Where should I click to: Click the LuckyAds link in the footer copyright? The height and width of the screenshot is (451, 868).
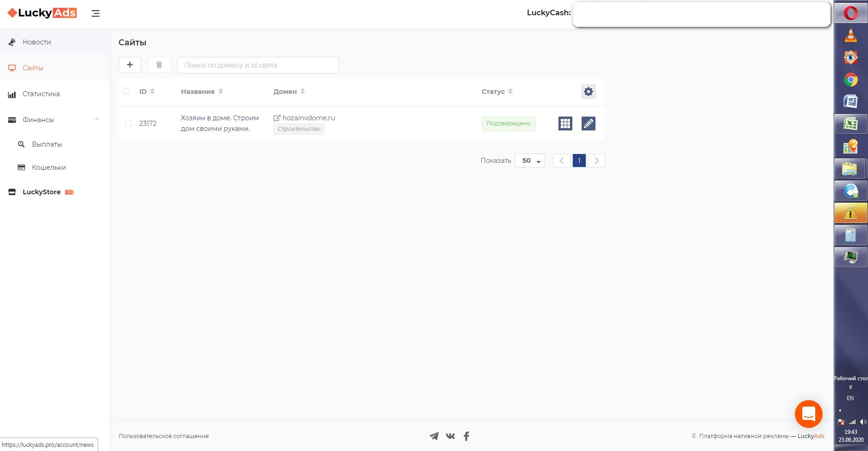pos(811,436)
